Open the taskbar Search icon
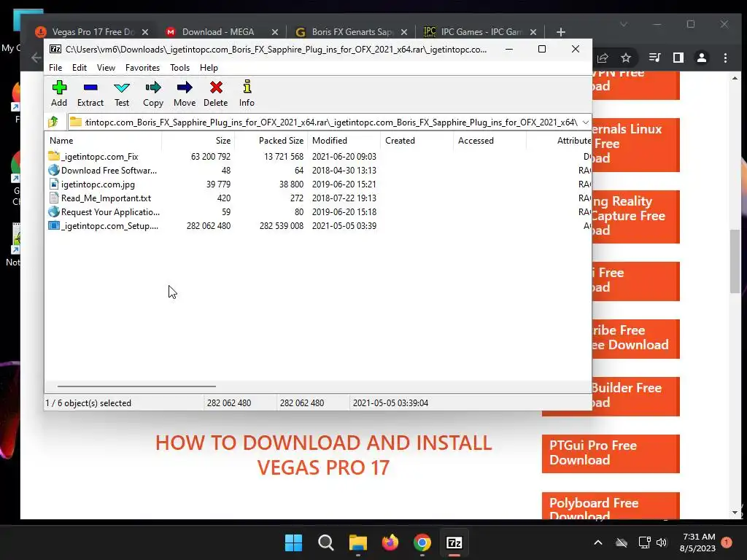The height and width of the screenshot is (560, 747). [326, 542]
